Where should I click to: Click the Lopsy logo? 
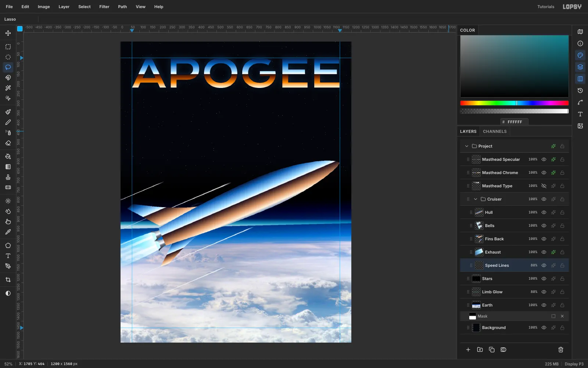572,7
